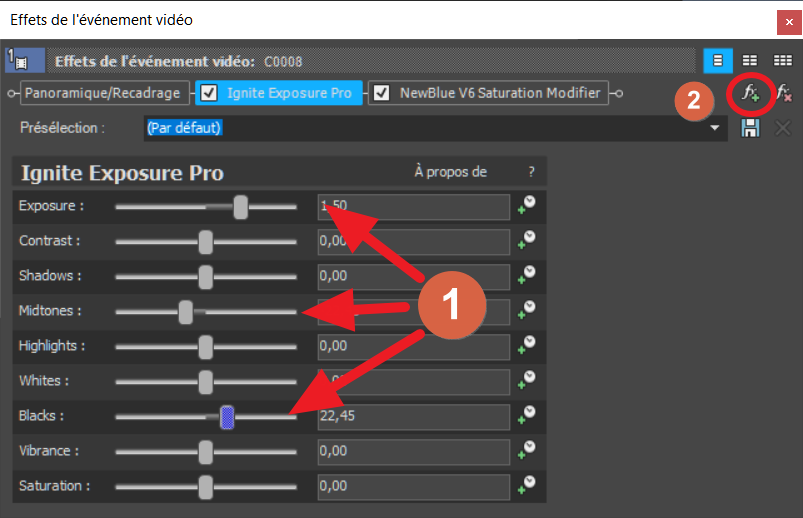
Task: Click the Vibrance value field
Action: pos(414,452)
